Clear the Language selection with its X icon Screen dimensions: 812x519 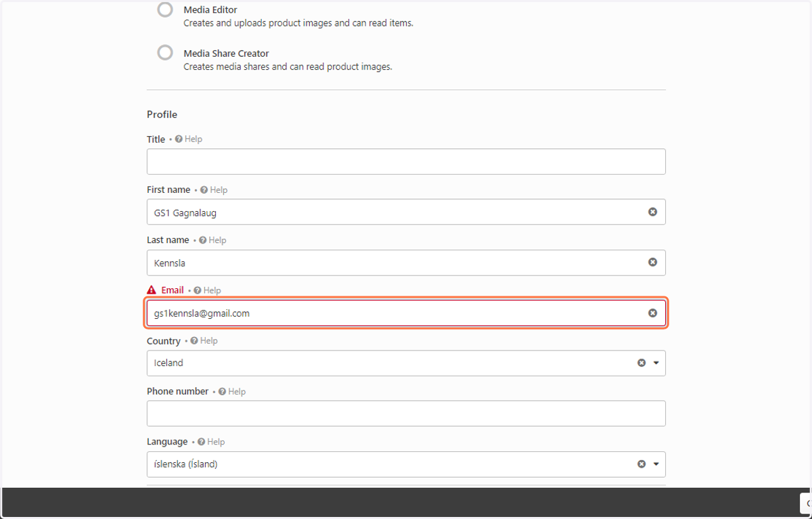(641, 464)
